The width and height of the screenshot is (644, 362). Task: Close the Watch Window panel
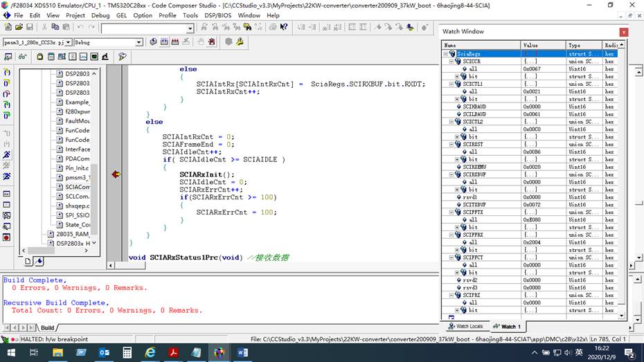(x=623, y=32)
